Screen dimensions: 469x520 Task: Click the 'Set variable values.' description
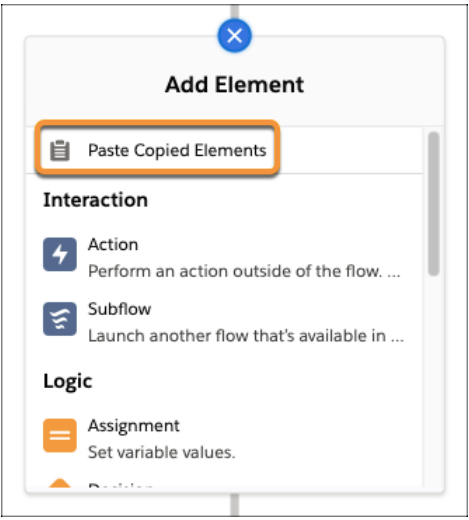pos(162,452)
